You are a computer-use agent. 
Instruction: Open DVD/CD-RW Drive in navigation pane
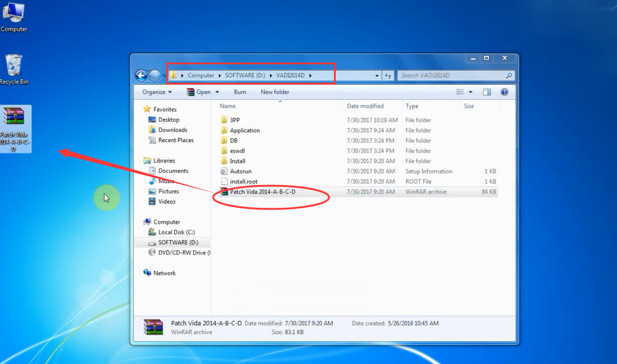184,252
